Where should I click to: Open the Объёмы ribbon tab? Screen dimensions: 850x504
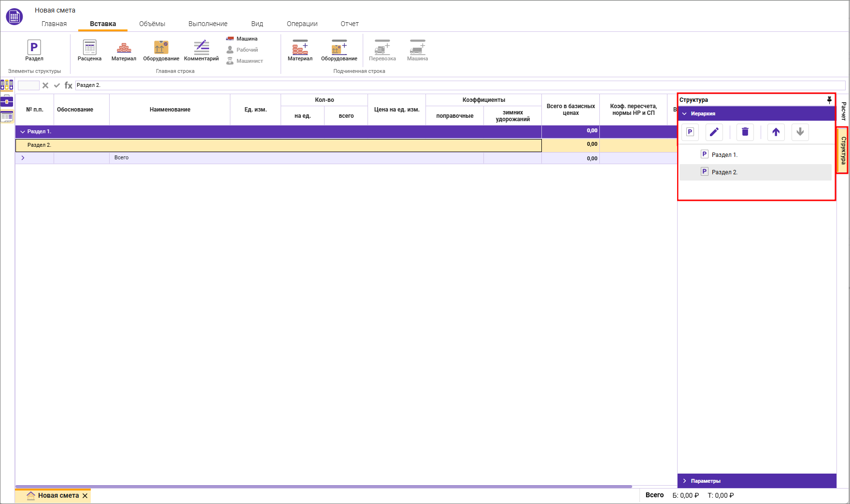click(152, 24)
